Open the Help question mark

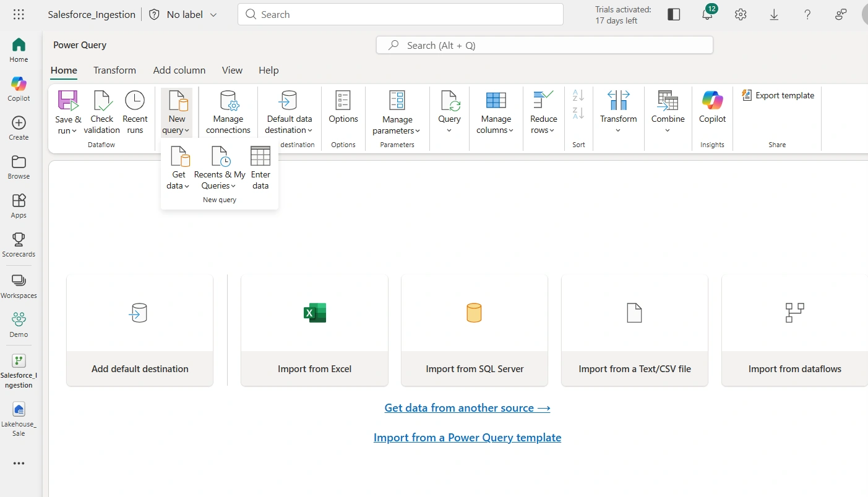click(807, 14)
